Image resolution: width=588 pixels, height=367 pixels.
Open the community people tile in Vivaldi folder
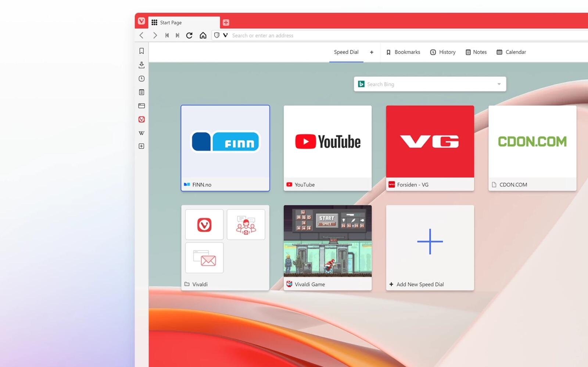(246, 224)
